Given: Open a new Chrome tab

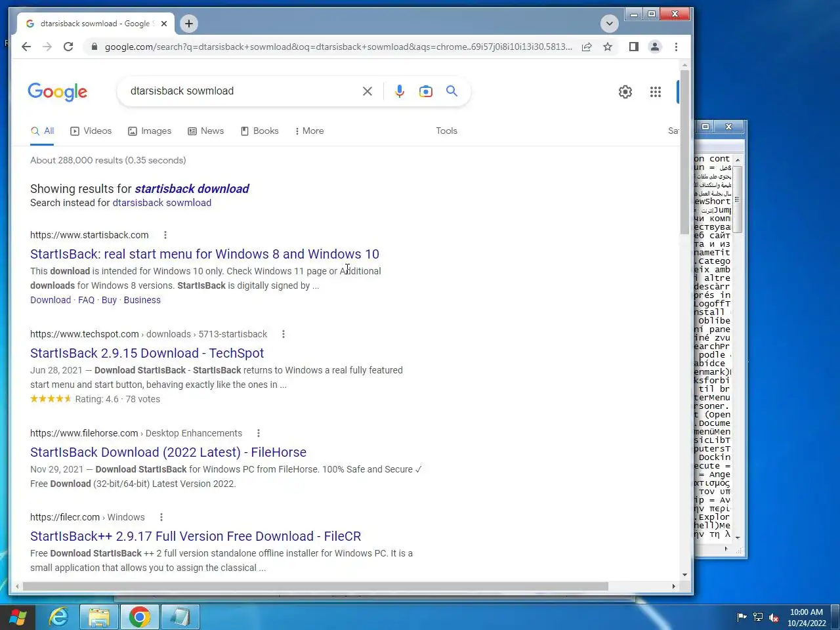Looking at the screenshot, I should (189, 24).
